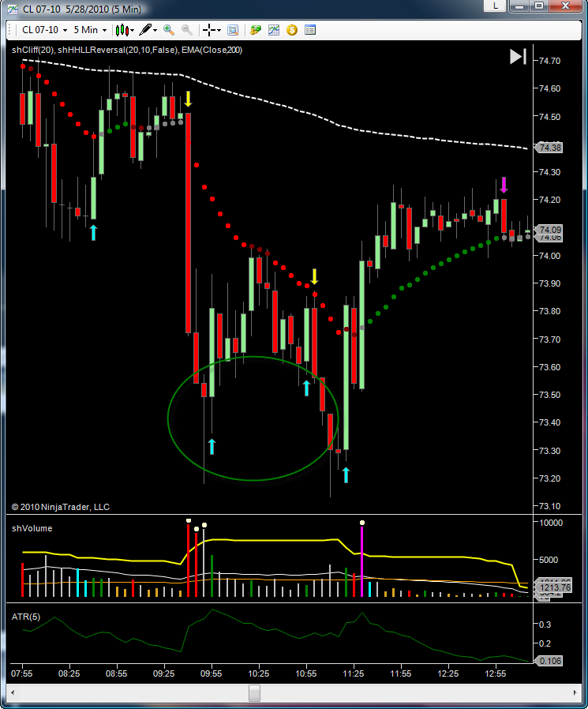Click the scrollbar right arrow
588x709 pixels.
(575, 692)
